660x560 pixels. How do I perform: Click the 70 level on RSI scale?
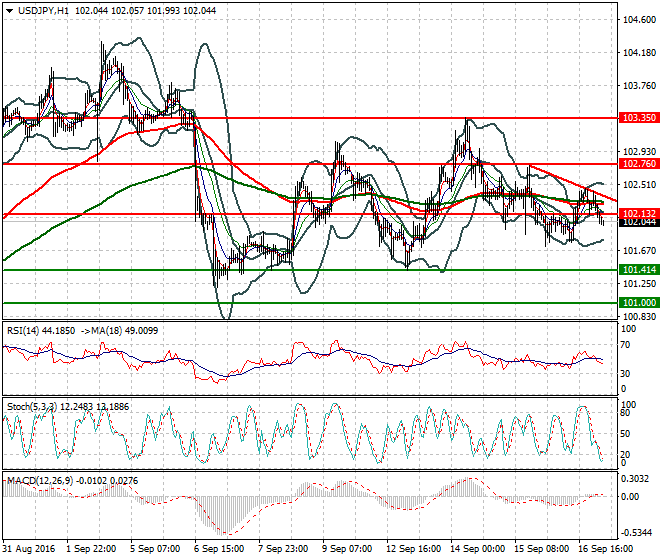click(x=626, y=345)
